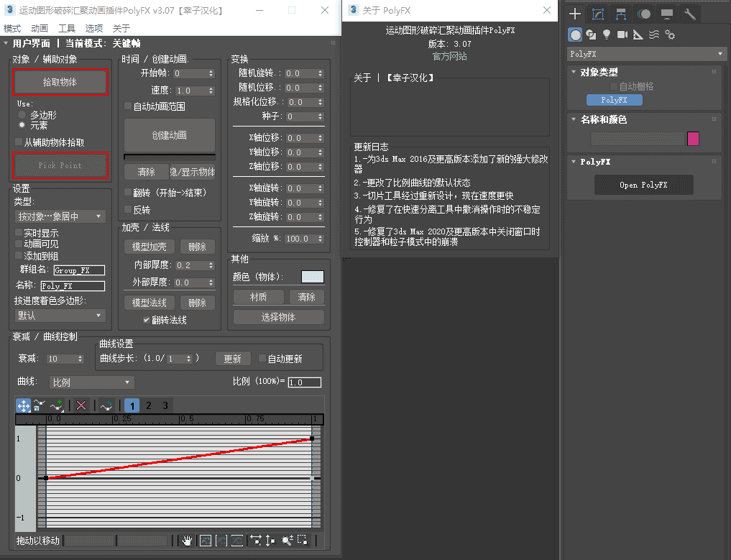Image resolution: width=731 pixels, height=560 pixels.
Task: Open the Hierarchy panel tab icon
Action: point(621,14)
